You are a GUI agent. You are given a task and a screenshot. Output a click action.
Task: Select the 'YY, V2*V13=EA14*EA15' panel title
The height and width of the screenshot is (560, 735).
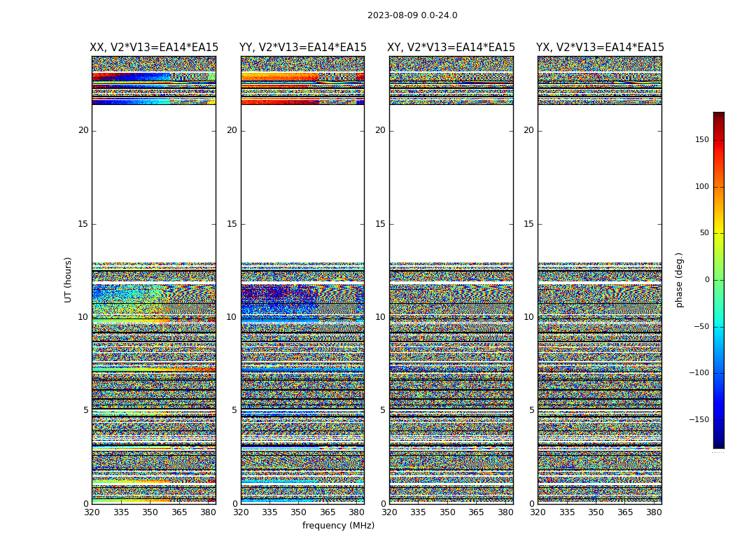(303, 48)
